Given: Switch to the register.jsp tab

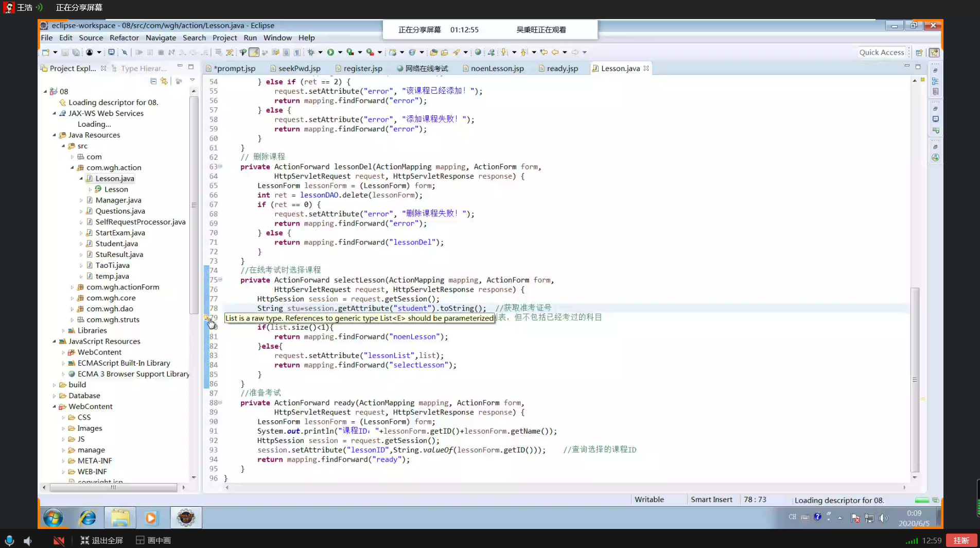Looking at the screenshot, I should 359,68.
